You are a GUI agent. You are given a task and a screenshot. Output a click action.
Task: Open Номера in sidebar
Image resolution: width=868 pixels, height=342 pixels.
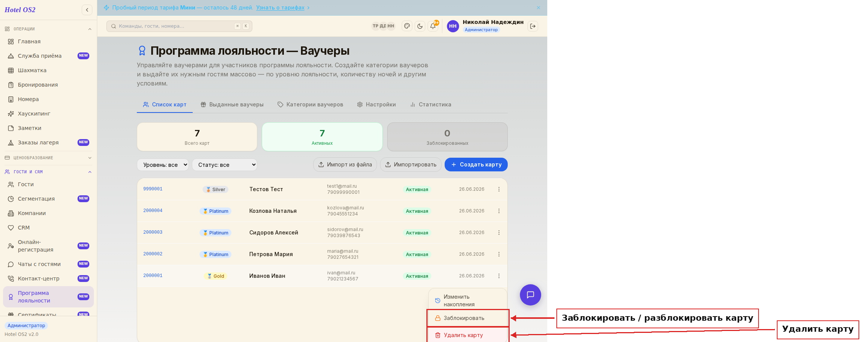click(x=48, y=99)
